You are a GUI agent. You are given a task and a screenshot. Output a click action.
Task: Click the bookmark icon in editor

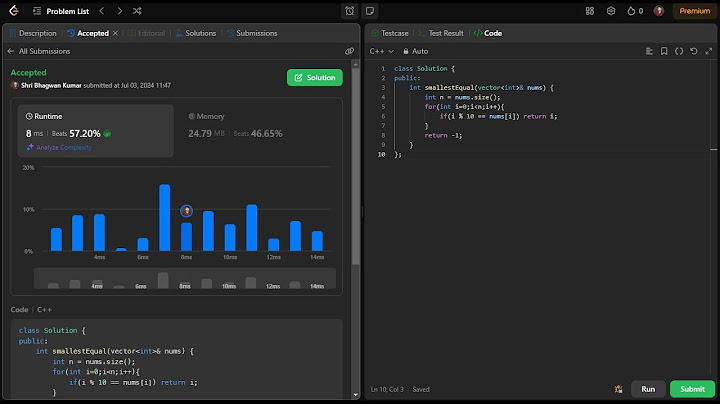click(664, 51)
